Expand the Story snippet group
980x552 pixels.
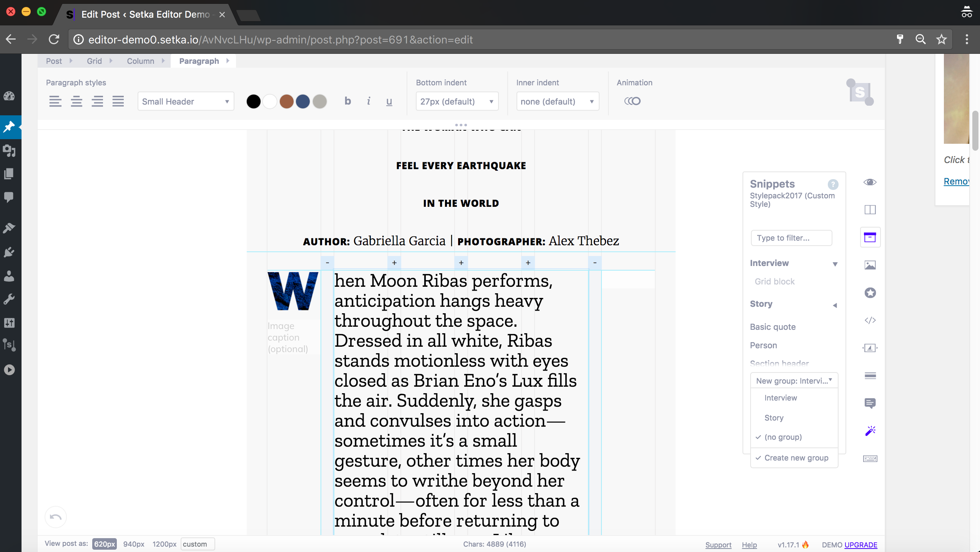(x=835, y=305)
